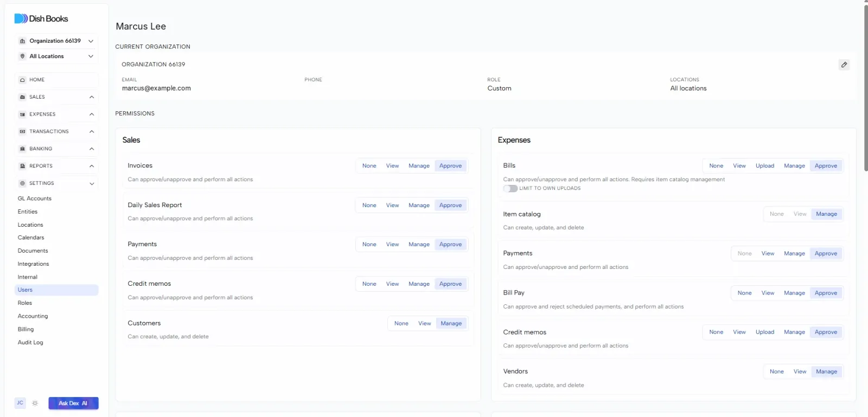The height and width of the screenshot is (417, 868).
Task: Click the location pin icon
Action: 22,56
